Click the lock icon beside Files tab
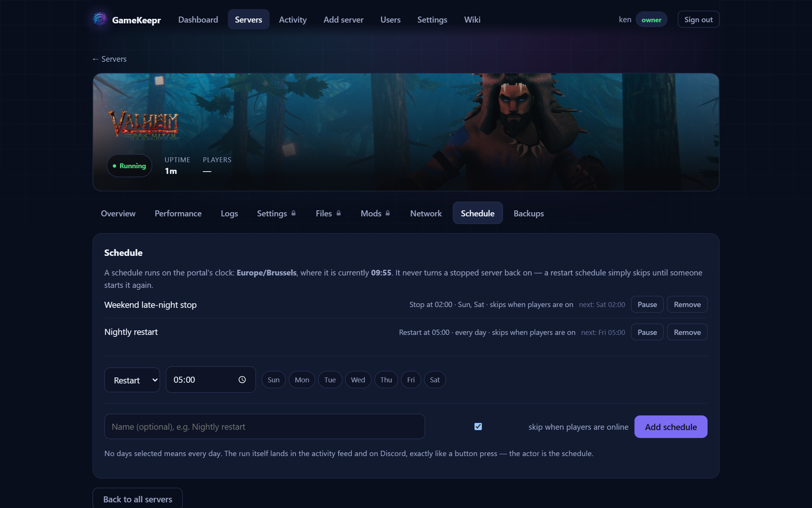812x508 pixels. 339,213
